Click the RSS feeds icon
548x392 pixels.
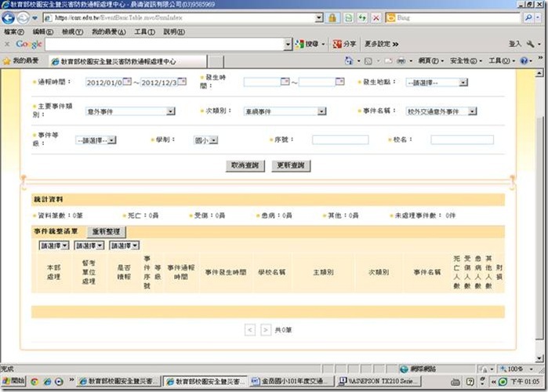tap(368, 61)
